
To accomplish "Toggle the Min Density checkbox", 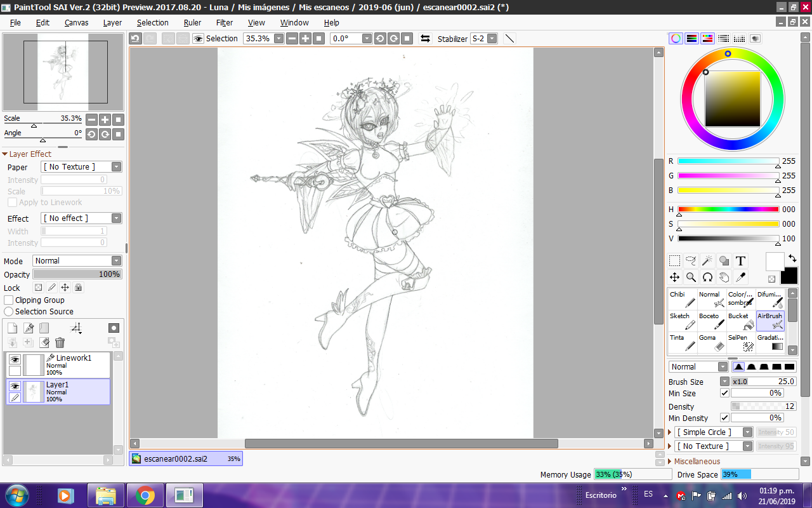I will [724, 418].
